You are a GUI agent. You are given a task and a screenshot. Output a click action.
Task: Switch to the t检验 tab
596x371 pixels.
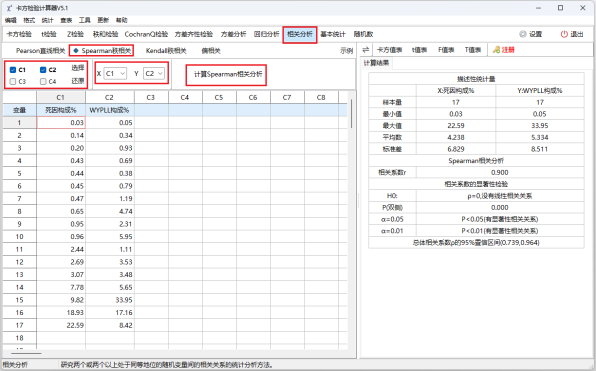point(49,34)
